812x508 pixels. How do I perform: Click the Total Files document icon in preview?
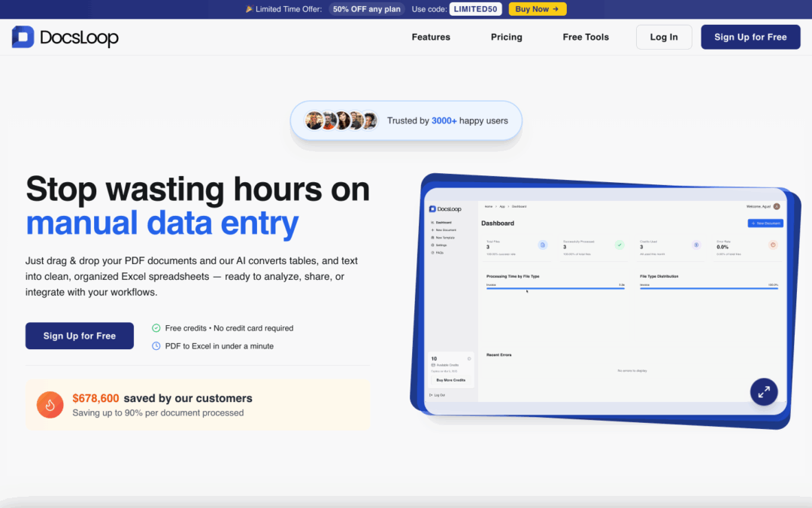pyautogui.click(x=543, y=245)
